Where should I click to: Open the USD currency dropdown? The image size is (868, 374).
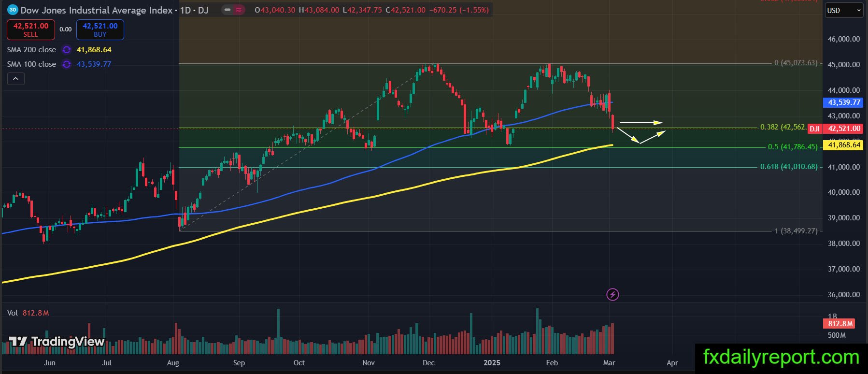pos(843,10)
